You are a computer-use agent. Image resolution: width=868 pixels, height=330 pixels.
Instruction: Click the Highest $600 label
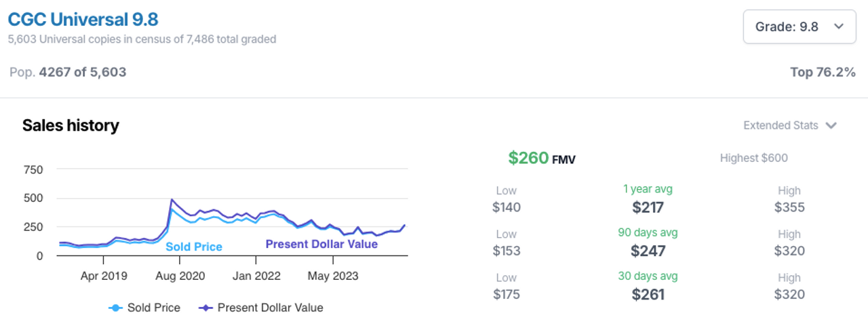point(753,159)
